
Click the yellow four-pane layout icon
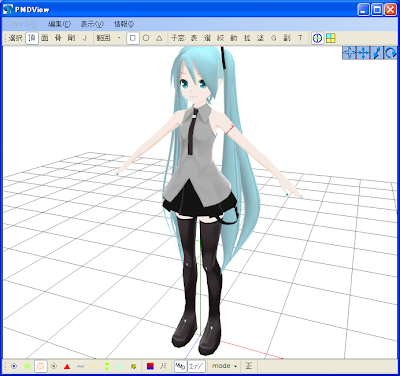(x=330, y=38)
